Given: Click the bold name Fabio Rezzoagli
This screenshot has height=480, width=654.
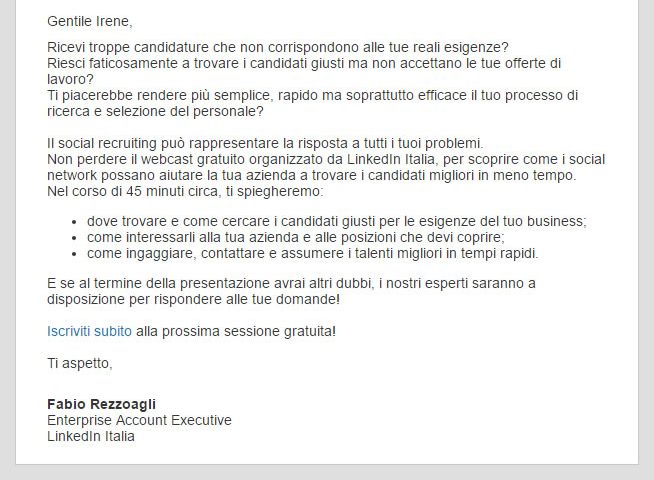Looking at the screenshot, I should 101,404.
